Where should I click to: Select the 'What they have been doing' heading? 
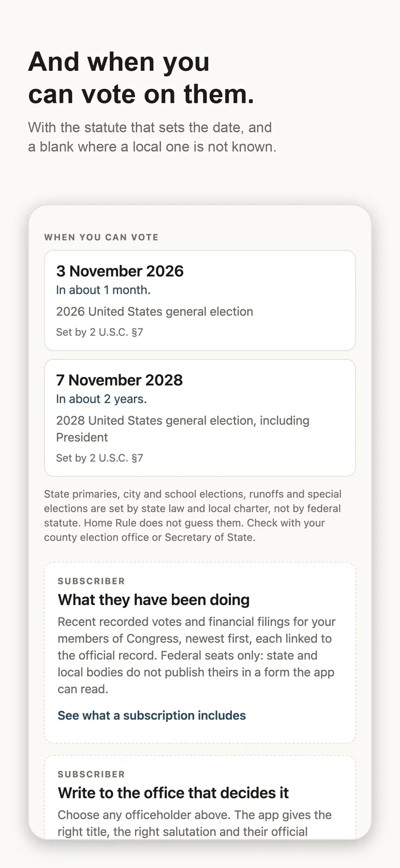(x=154, y=600)
